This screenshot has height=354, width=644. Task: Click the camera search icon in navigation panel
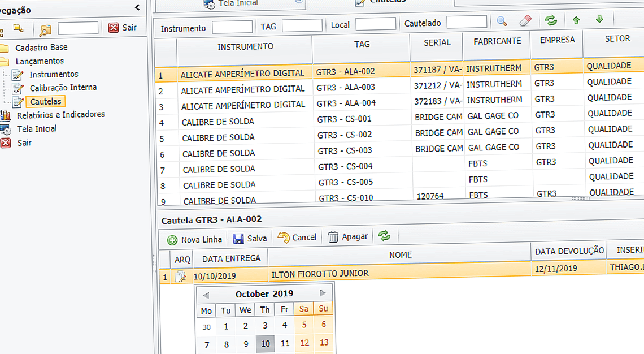coord(45,28)
